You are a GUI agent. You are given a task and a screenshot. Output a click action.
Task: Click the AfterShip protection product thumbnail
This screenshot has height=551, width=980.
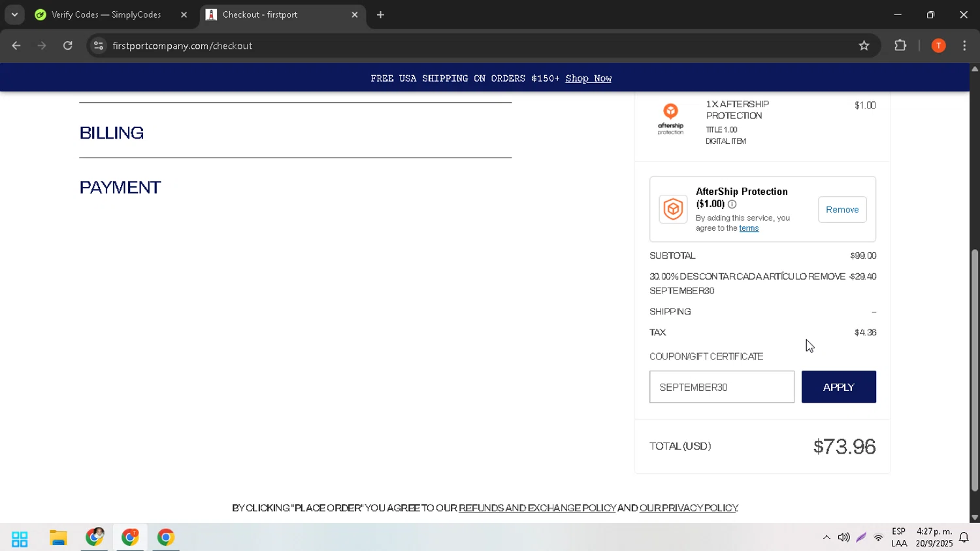click(670, 119)
